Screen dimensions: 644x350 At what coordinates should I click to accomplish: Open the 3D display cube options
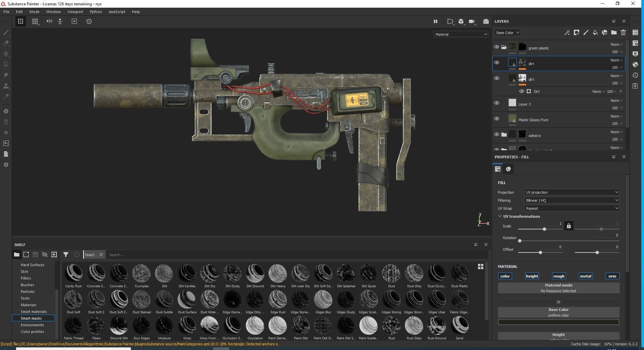pos(461,21)
